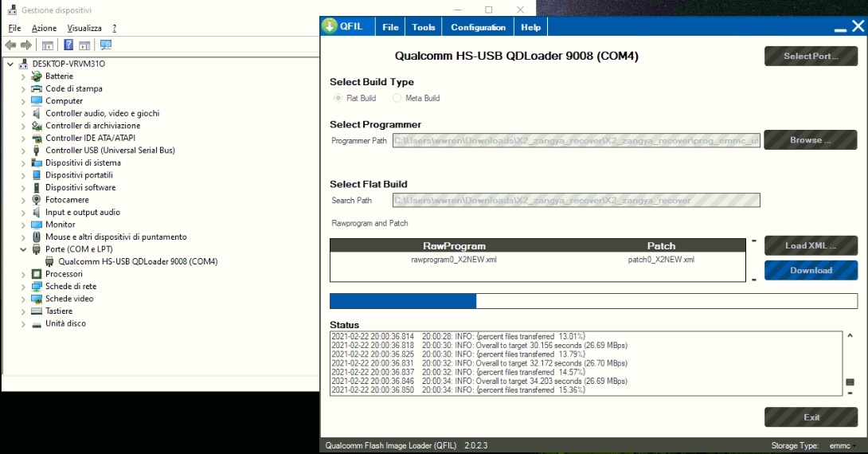The height and width of the screenshot is (454, 868).
Task: Select the Schede di rete icon
Action: click(x=37, y=286)
